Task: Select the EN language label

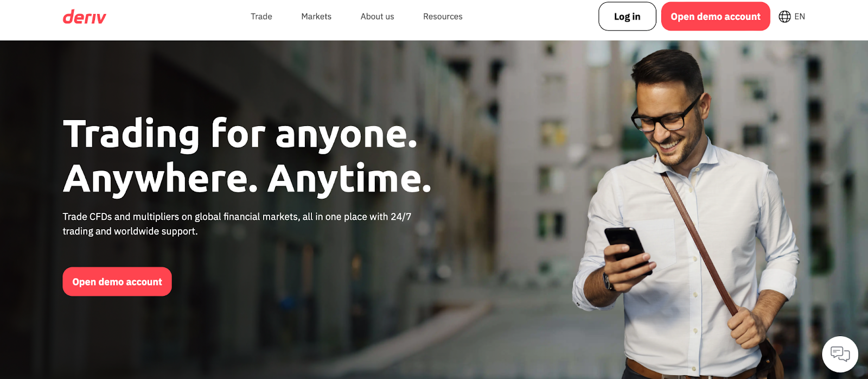Action: click(x=800, y=17)
